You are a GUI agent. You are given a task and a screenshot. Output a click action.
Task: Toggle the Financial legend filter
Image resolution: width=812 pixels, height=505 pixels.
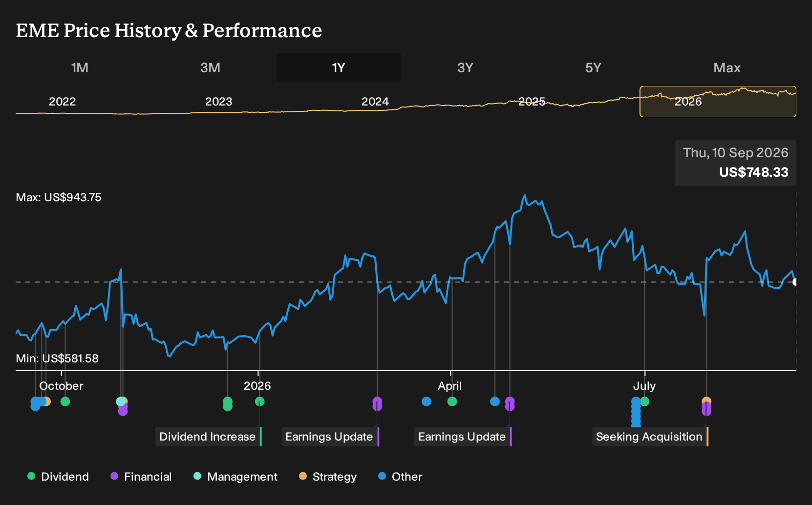click(141, 477)
